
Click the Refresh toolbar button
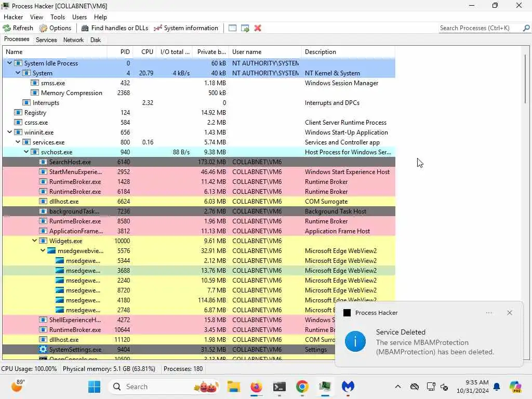(x=18, y=28)
